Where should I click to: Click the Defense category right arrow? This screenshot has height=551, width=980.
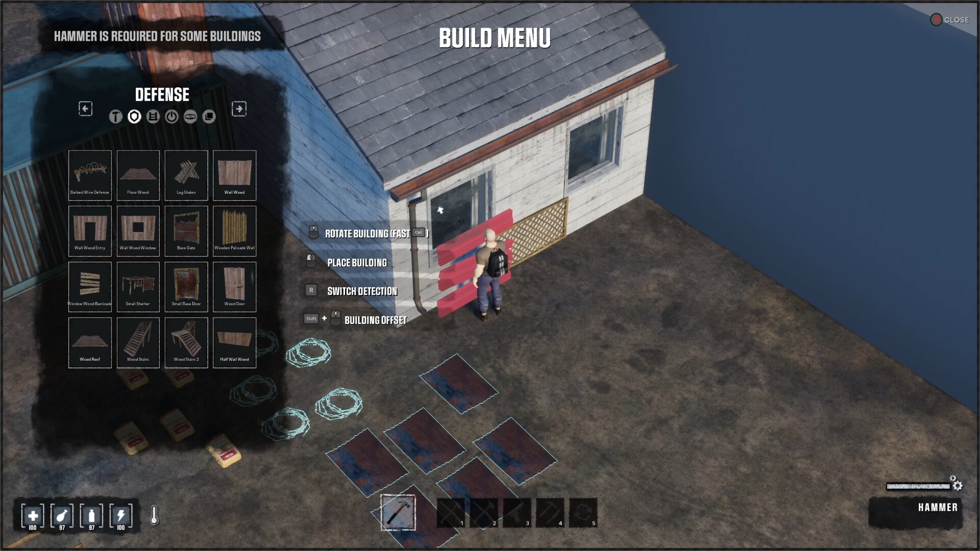pos(238,109)
